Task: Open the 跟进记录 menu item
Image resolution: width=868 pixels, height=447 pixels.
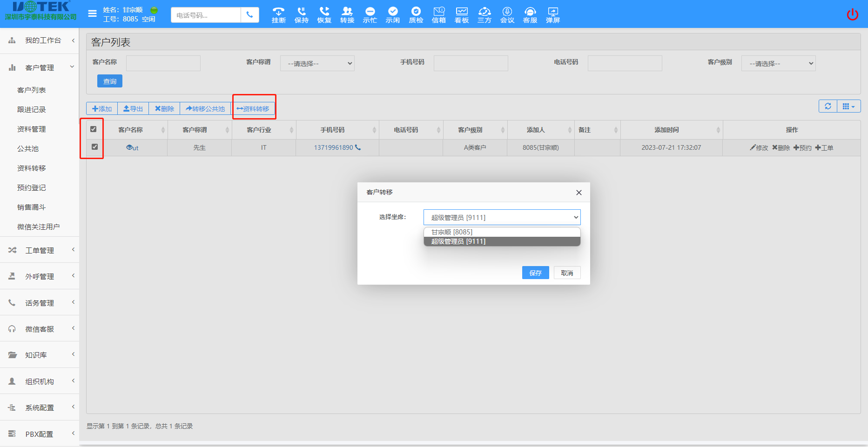Action: tap(31, 109)
